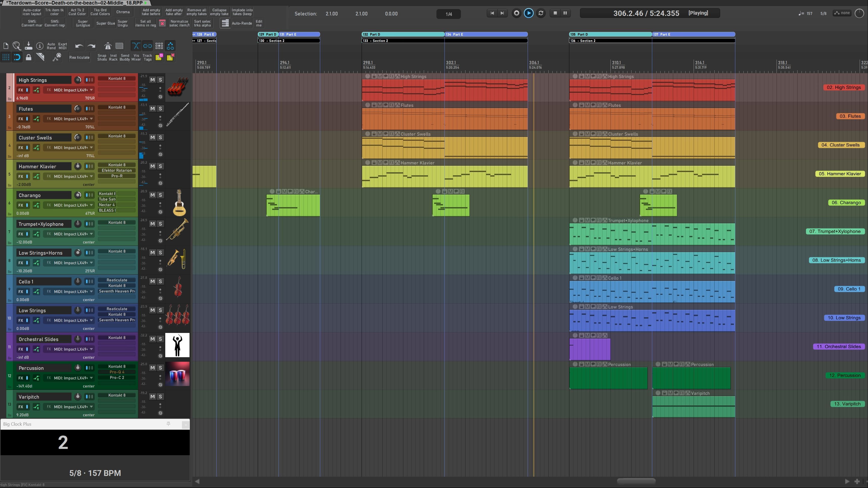Mute the Charango track
The width and height of the screenshot is (868, 488).
click(152, 195)
